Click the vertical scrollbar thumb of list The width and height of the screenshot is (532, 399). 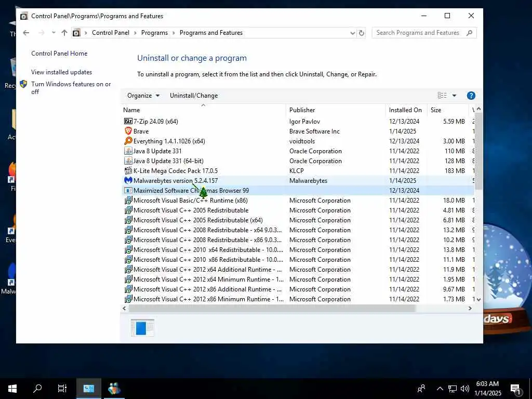(478, 151)
